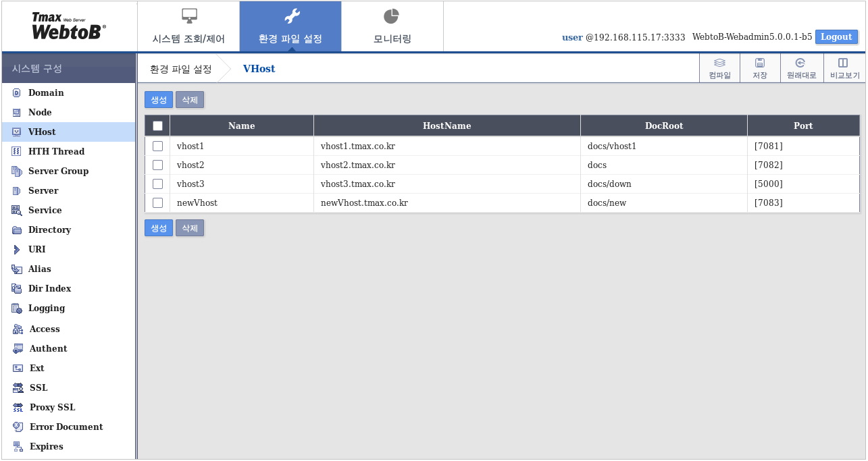868x461 pixels.
Task: Click the Server icon in the sidebar
Action: pyautogui.click(x=17, y=191)
